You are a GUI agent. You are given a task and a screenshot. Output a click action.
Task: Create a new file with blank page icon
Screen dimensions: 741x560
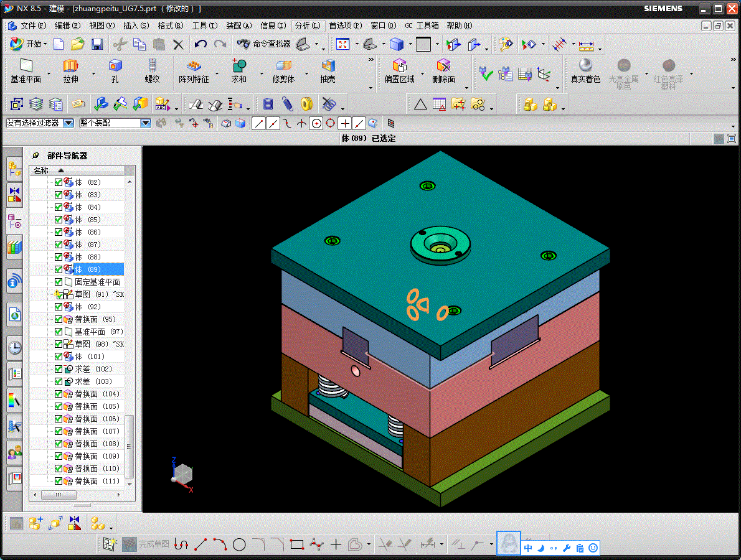(x=59, y=44)
